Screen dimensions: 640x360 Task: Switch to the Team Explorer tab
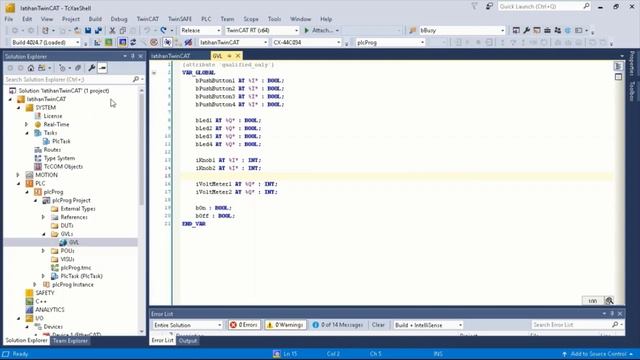click(70, 341)
